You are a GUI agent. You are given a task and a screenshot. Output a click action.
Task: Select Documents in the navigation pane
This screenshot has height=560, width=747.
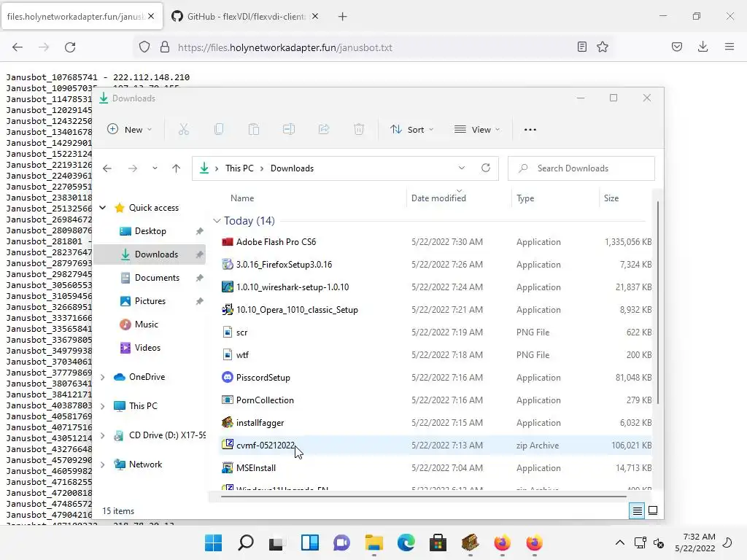(x=157, y=278)
